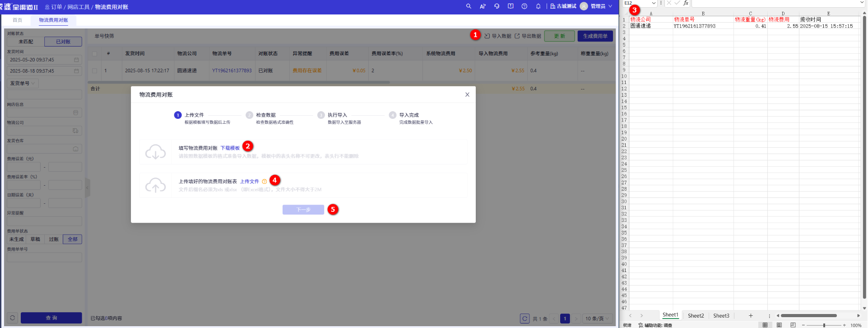Select Sheet3 tab in Excel

(721, 315)
